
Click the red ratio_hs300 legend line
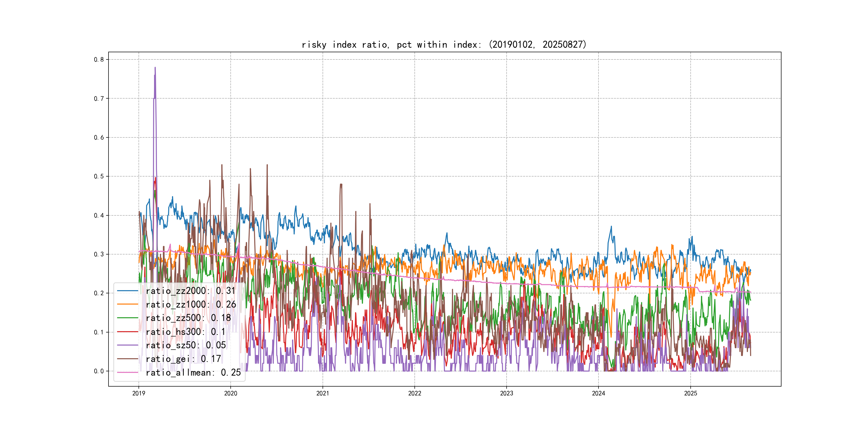127,332
